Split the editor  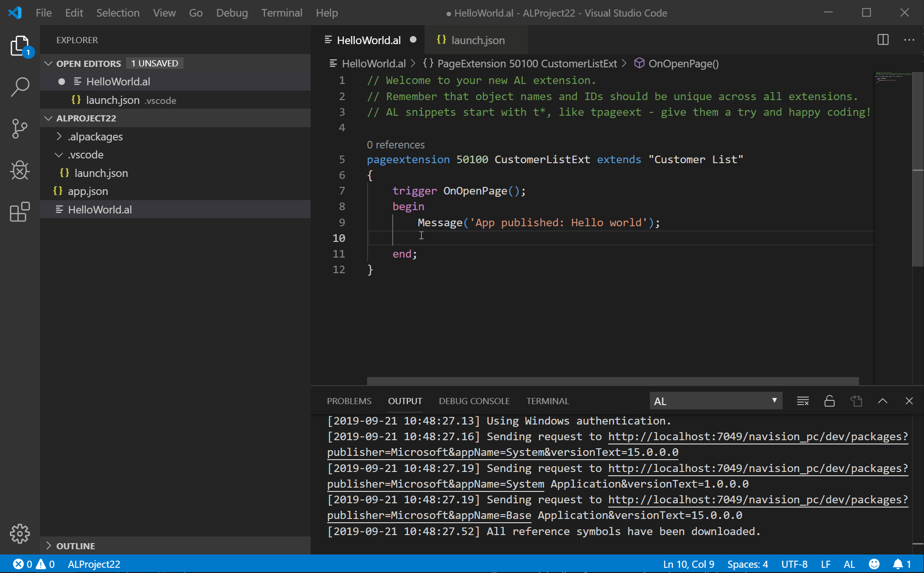click(x=883, y=40)
